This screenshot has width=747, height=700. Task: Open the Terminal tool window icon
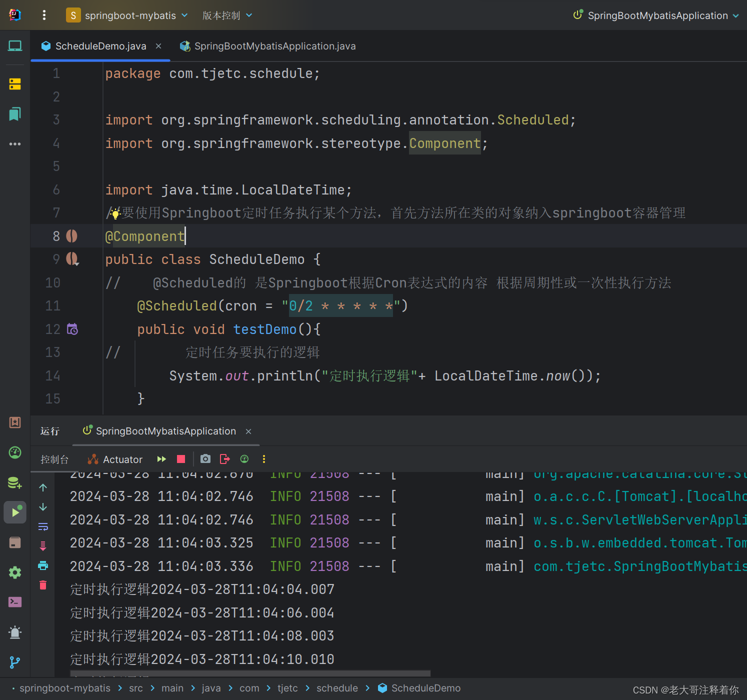pyautogui.click(x=14, y=602)
